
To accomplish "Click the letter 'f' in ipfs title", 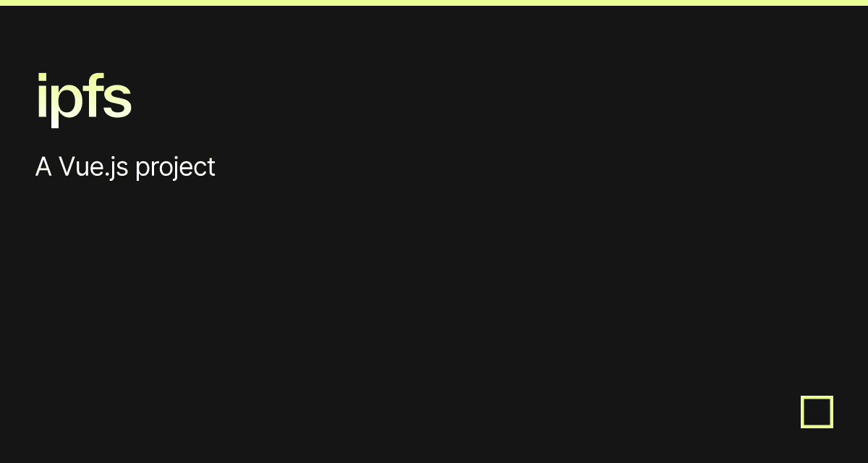I will (93, 95).
